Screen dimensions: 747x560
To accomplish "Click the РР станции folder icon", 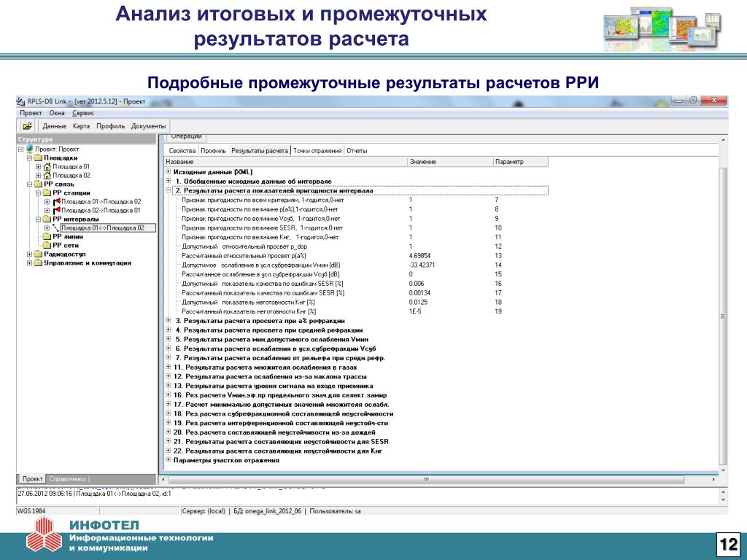I will [46, 192].
